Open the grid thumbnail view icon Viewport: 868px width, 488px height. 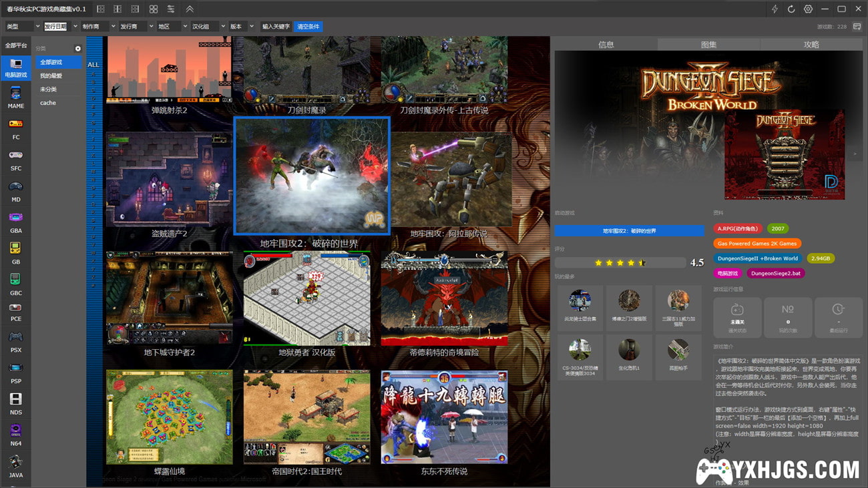[x=154, y=9]
